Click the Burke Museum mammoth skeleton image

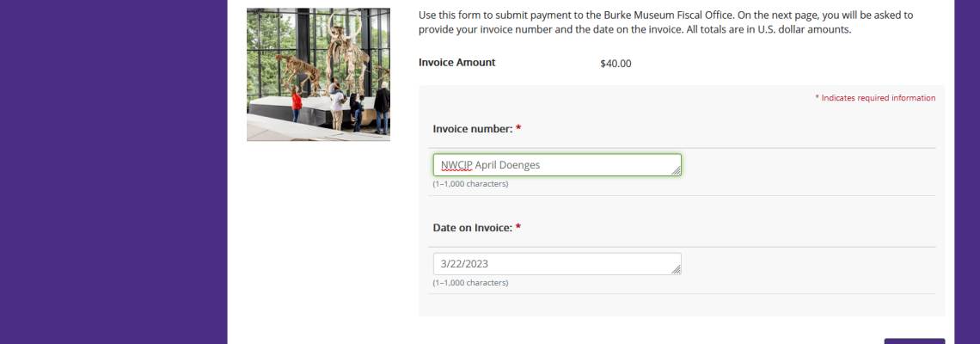point(318,75)
